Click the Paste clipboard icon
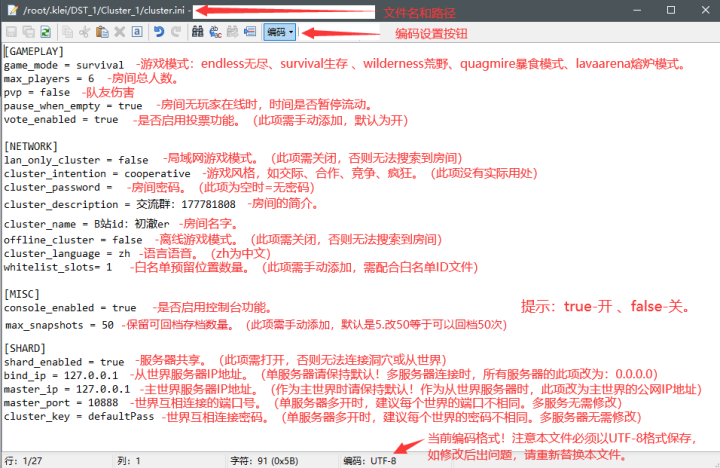 [x=102, y=32]
